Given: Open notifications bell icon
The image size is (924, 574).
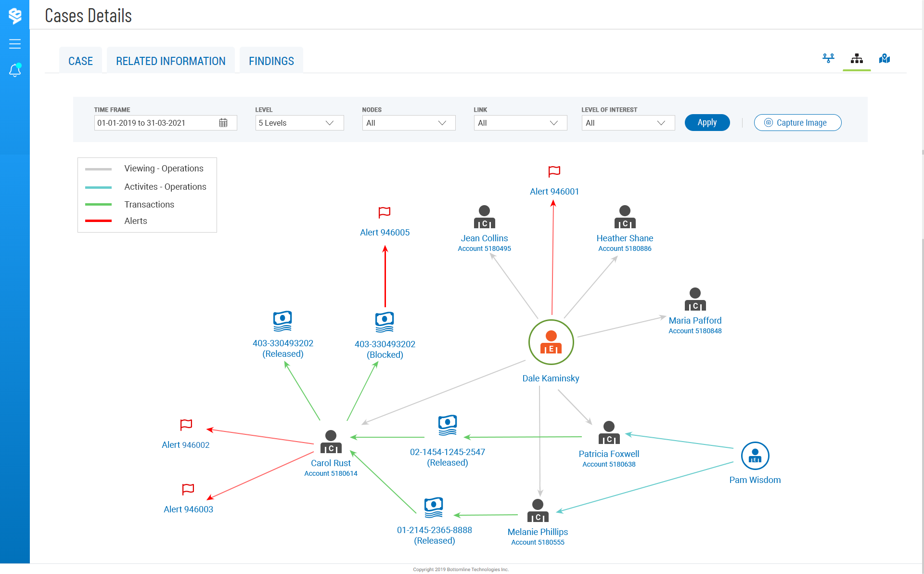Looking at the screenshot, I should (x=15, y=70).
